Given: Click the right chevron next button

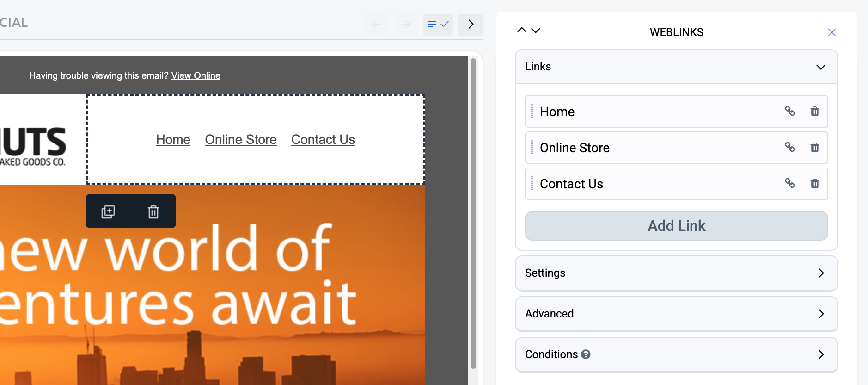Looking at the screenshot, I should 471,25.
